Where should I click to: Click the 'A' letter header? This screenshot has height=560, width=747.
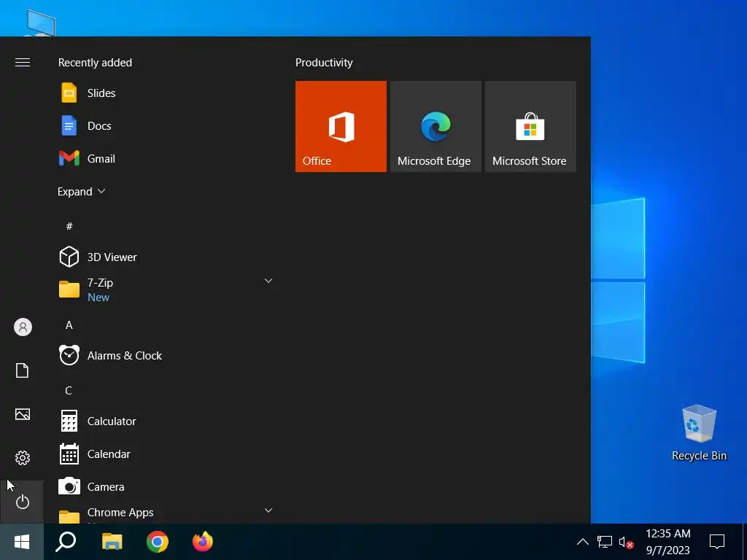coord(69,325)
